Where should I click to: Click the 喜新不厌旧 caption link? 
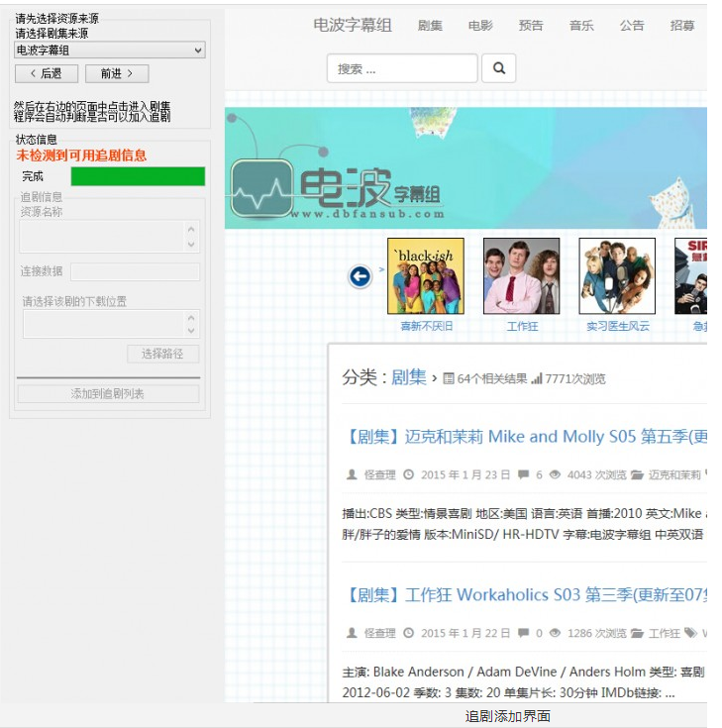point(426,327)
